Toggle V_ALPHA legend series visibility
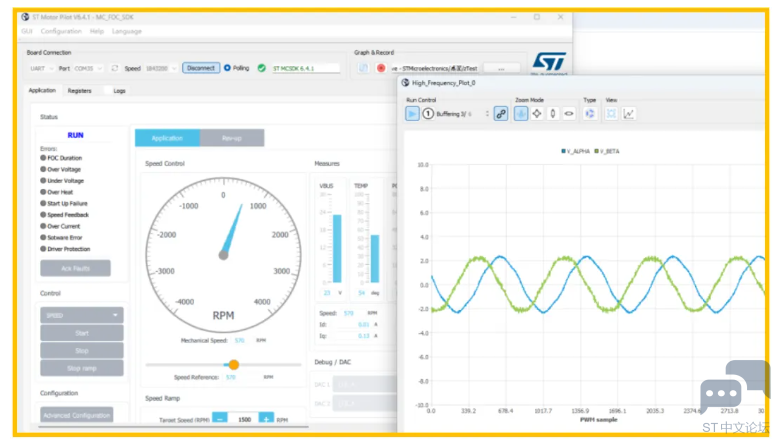Image resolution: width=779 pixels, height=443 pixels. tap(575, 151)
